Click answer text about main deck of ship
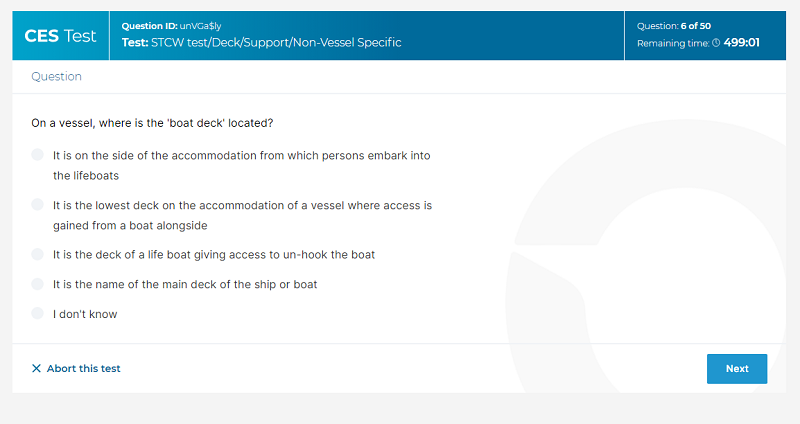The height and width of the screenshot is (424, 800). [185, 284]
